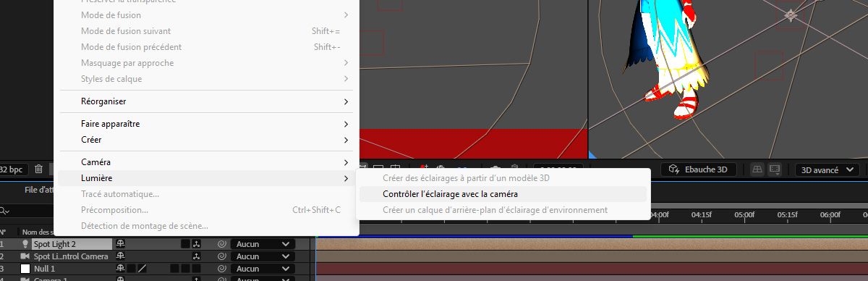Click the Ebauche 3D button
Image resolution: width=868 pixels, height=281 pixels.
coord(699,169)
